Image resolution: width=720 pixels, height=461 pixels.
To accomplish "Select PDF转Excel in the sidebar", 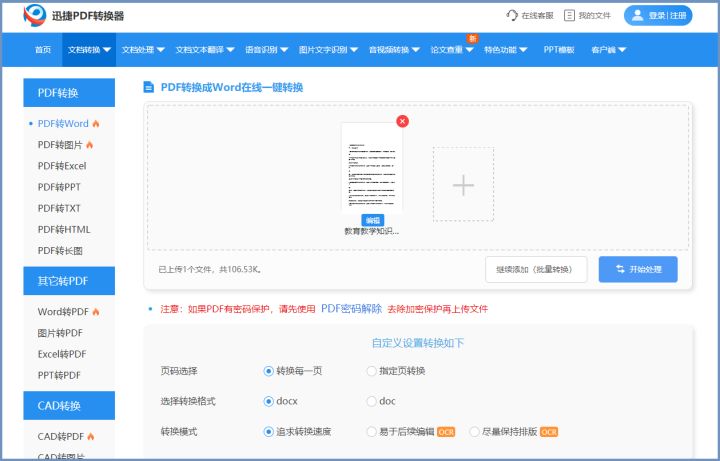I will [x=62, y=166].
